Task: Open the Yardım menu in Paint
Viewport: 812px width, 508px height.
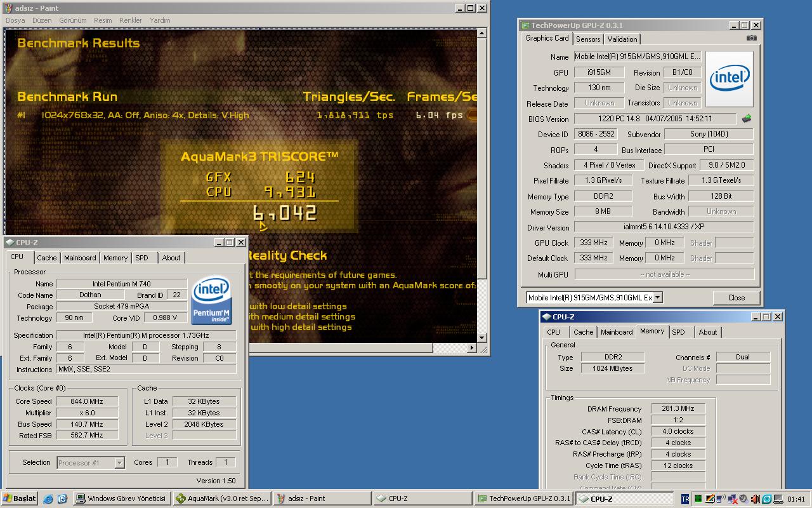Action: (160, 20)
